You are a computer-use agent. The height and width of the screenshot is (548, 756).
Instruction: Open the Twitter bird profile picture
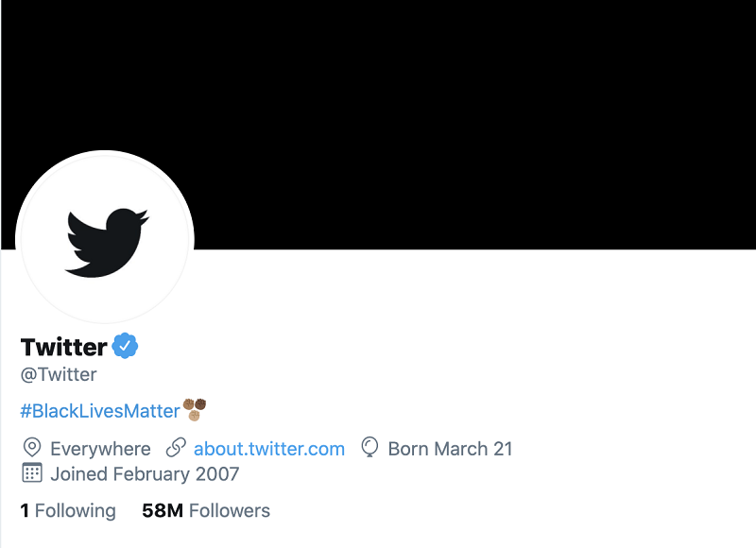[105, 240]
